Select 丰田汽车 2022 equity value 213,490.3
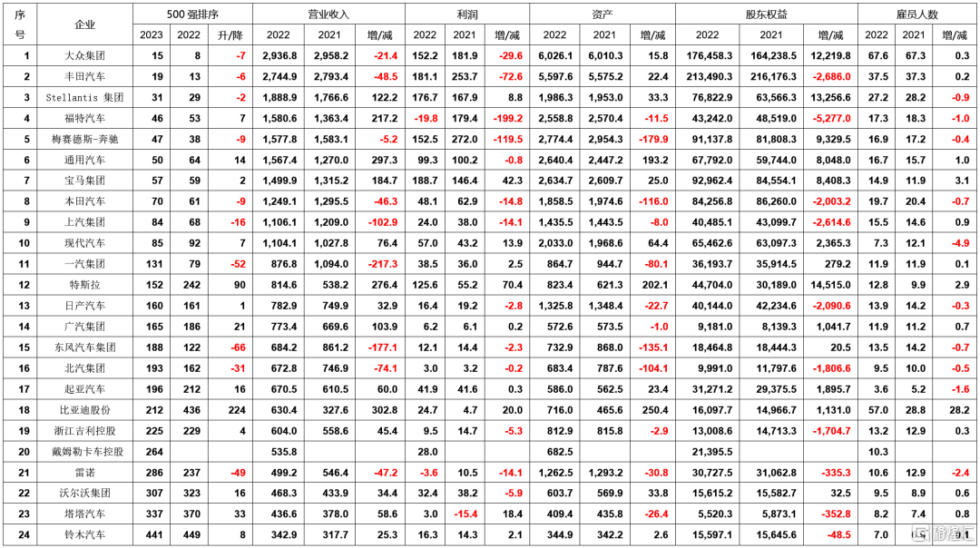Image resolution: width=980 pixels, height=548 pixels. tap(710, 77)
